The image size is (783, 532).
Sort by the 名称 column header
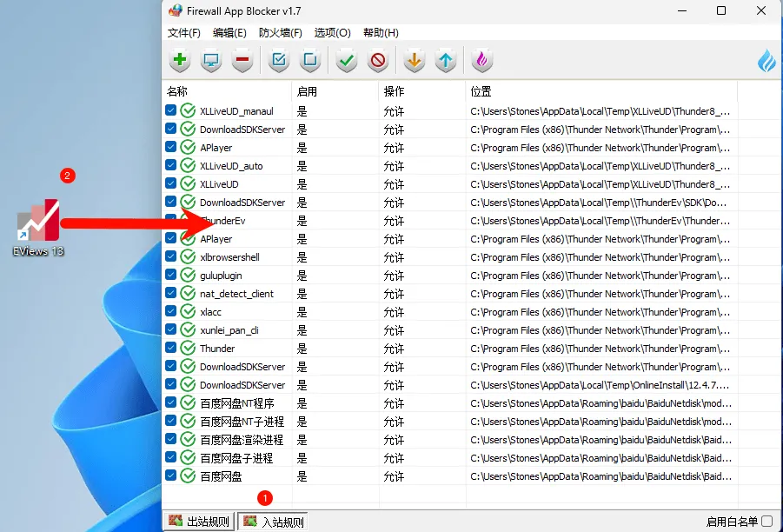[x=227, y=91]
